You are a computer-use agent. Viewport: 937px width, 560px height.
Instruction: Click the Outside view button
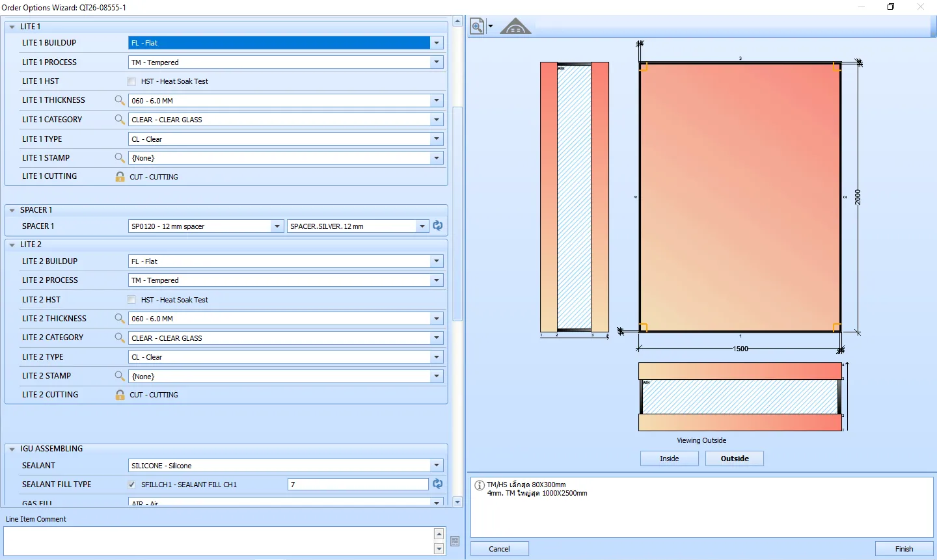735,459
